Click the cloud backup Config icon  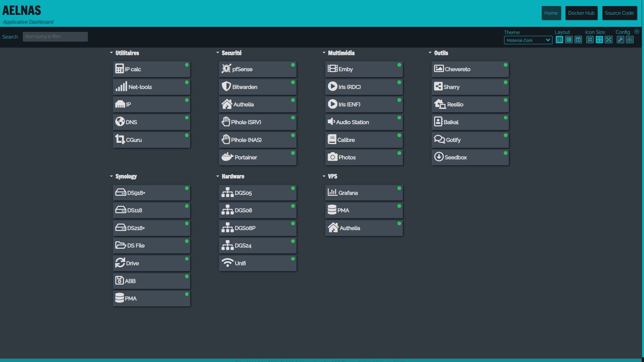(x=630, y=40)
